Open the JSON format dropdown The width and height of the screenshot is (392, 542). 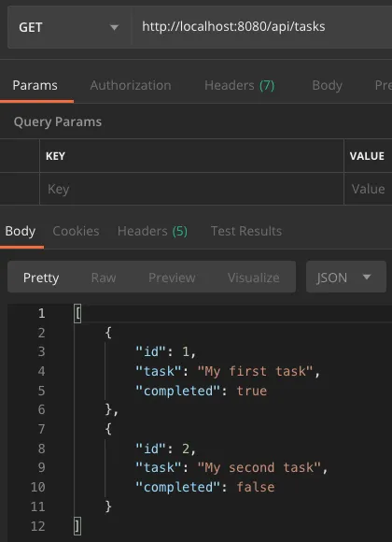tap(346, 277)
